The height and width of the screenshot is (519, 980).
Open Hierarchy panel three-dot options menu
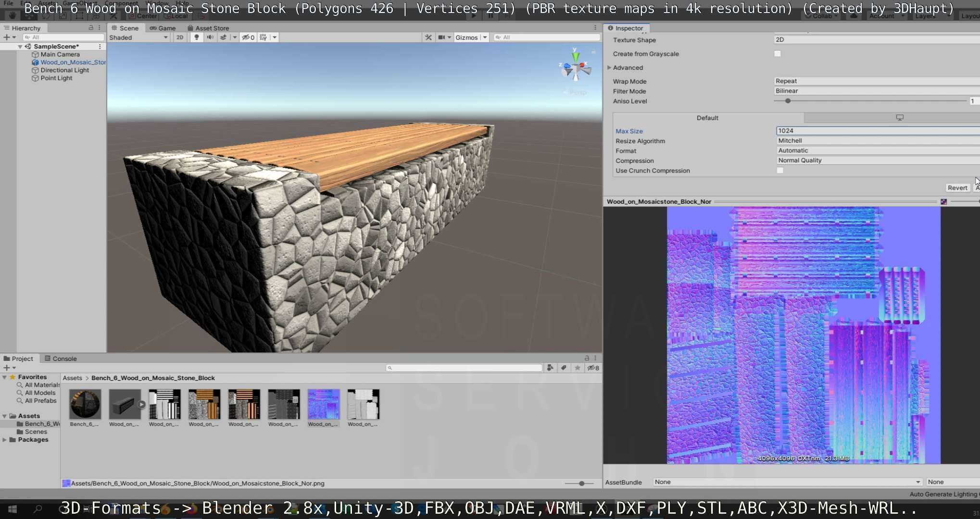(x=100, y=28)
